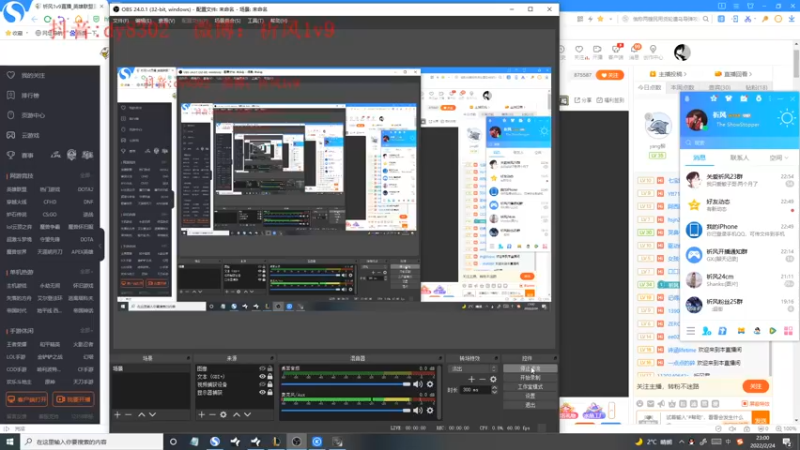Click 我的关注 heart icon in left sidebar
The width and height of the screenshot is (800, 450).
pos(11,75)
